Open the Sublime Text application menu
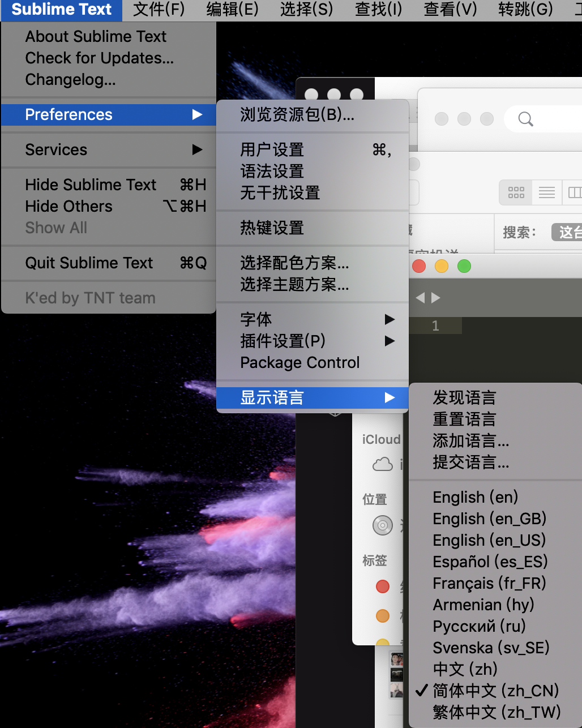Screen dimensions: 582x728 [x=61, y=10]
